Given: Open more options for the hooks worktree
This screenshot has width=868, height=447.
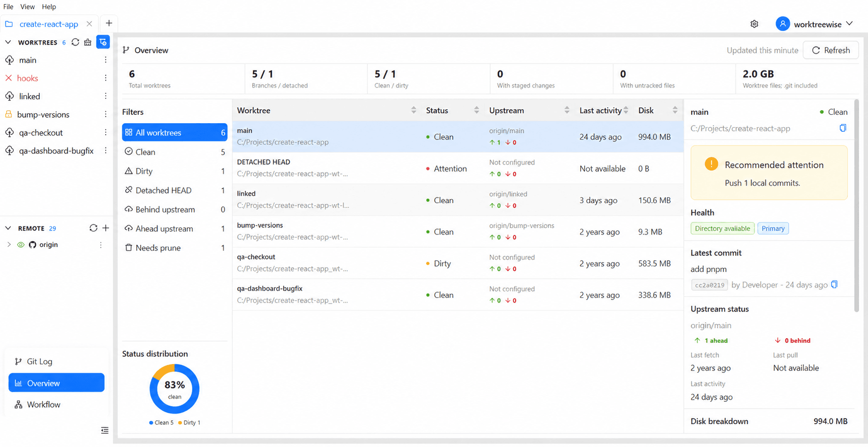Looking at the screenshot, I should coord(105,78).
